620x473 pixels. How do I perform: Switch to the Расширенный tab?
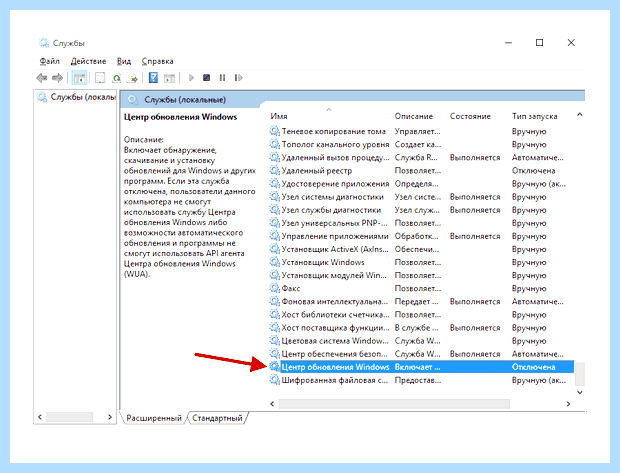(154, 418)
